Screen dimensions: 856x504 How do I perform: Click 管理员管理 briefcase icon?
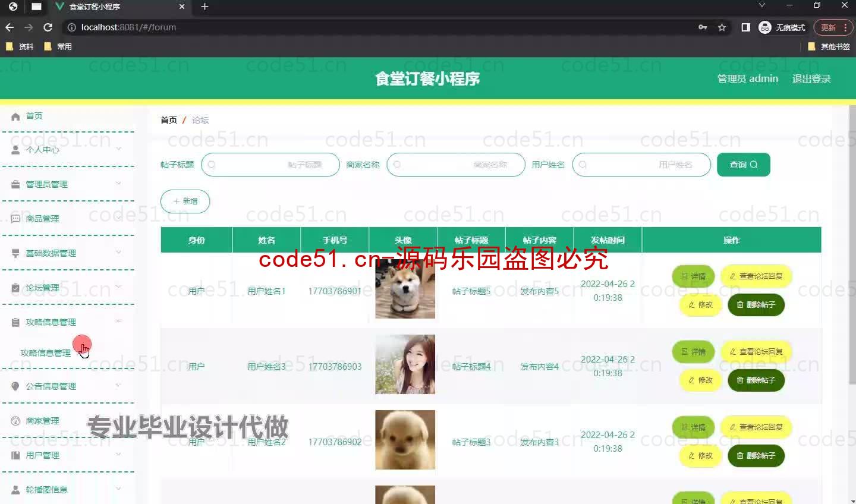tap(15, 184)
